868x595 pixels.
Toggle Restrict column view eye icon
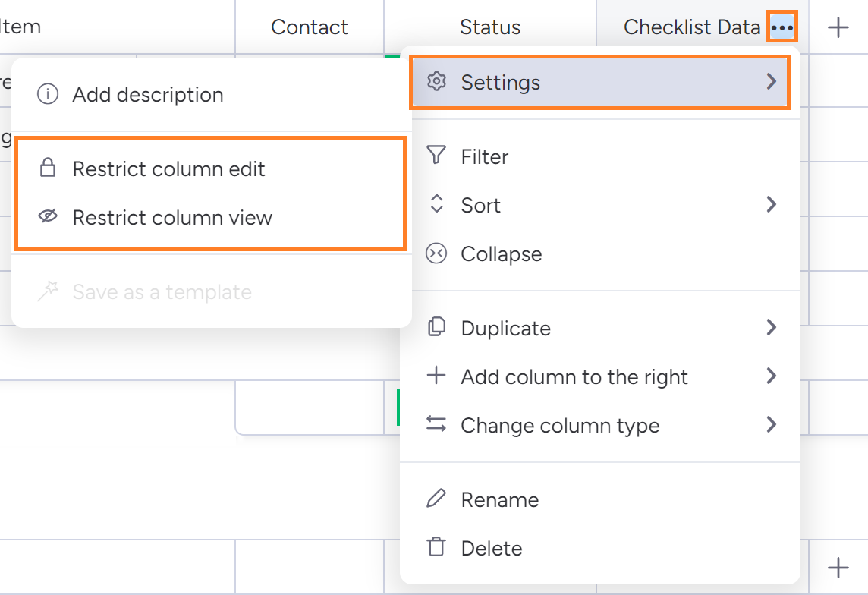tap(48, 217)
